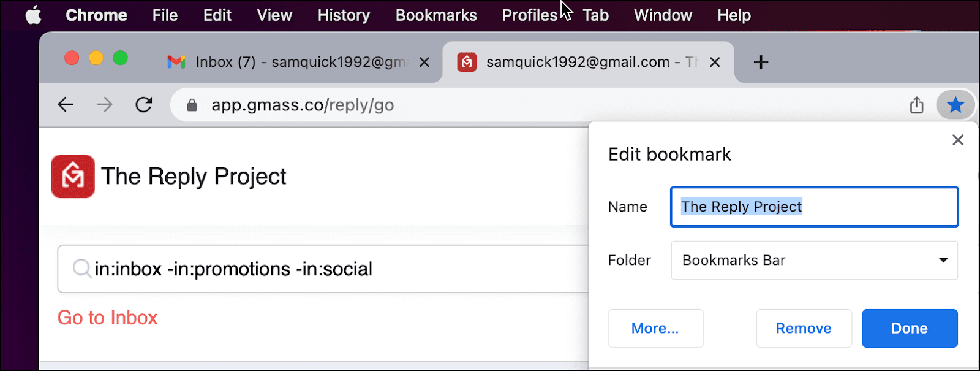The image size is (980, 371).
Task: Focus the address bar URL app.gmass.co/reply/go
Action: (303, 105)
